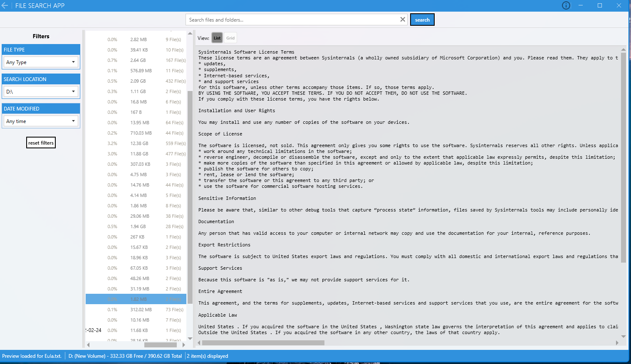This screenshot has height=364, width=631.
Task: Select the row with 10.16 MB
Action: [136, 320]
